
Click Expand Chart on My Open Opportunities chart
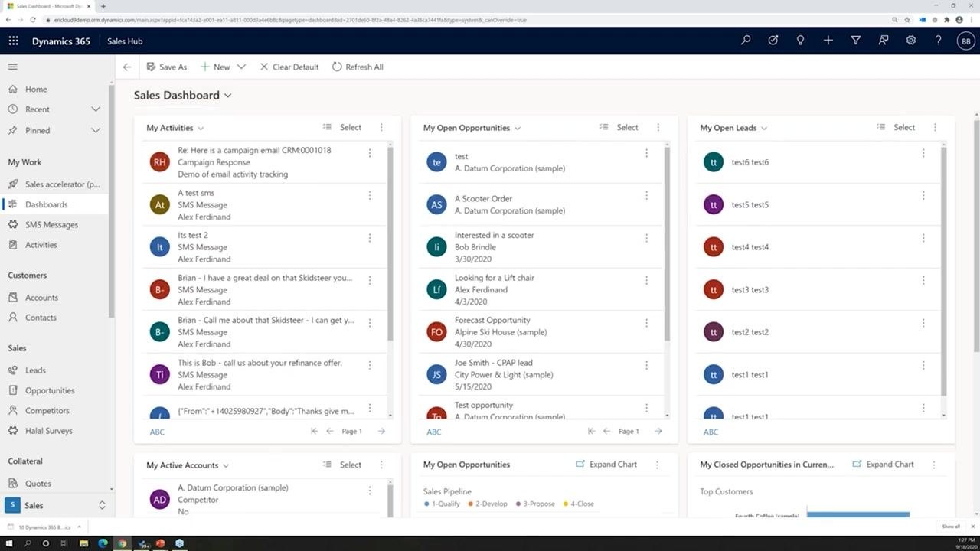click(x=606, y=465)
